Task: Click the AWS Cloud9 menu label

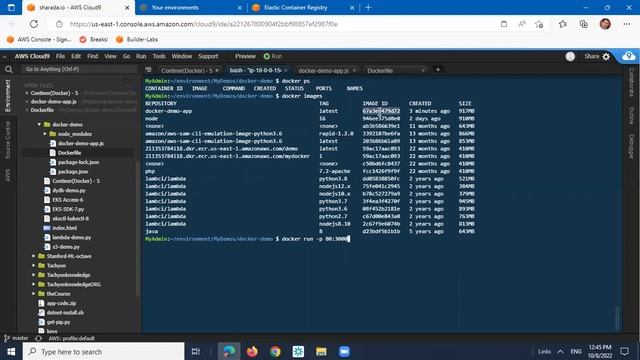Action: coord(32,56)
